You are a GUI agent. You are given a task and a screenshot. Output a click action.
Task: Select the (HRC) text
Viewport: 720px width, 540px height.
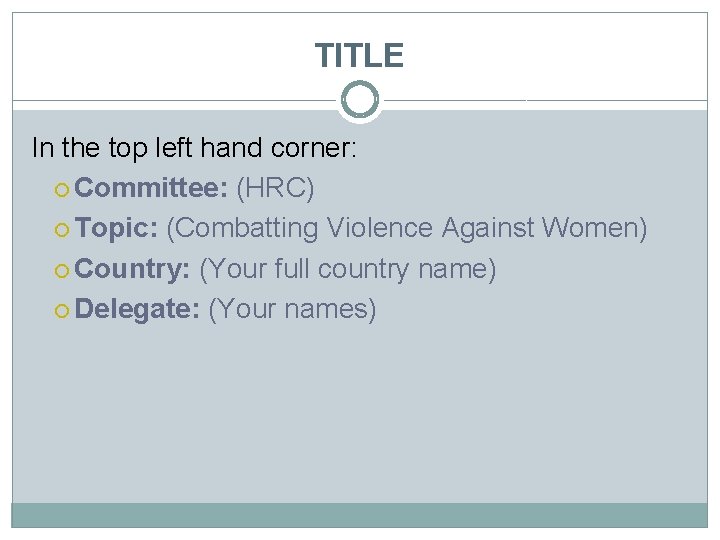(x=275, y=187)
